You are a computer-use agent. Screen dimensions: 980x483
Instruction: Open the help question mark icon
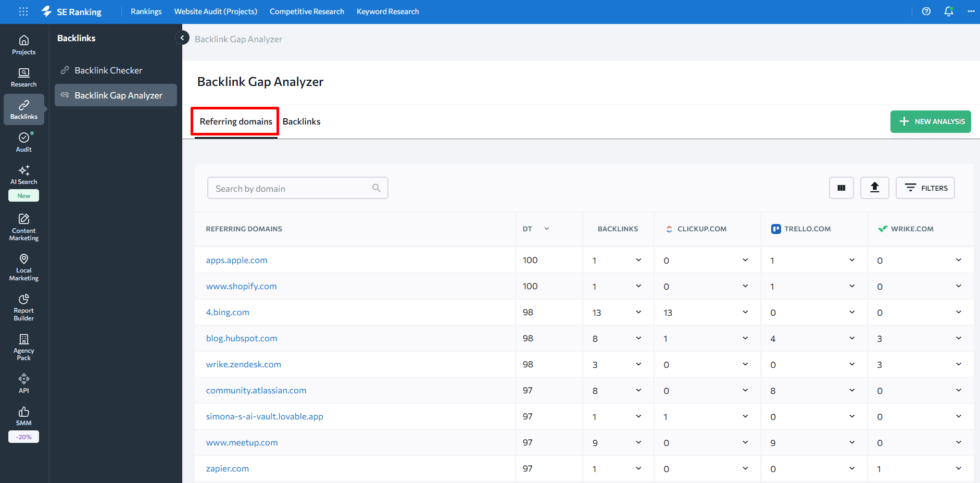pyautogui.click(x=926, y=11)
